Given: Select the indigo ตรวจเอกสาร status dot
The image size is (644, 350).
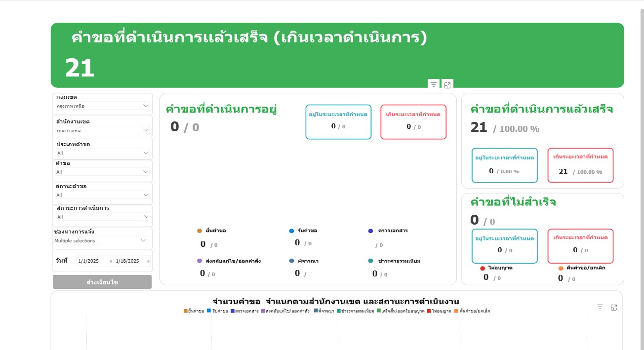Looking at the screenshot, I should (371, 231).
